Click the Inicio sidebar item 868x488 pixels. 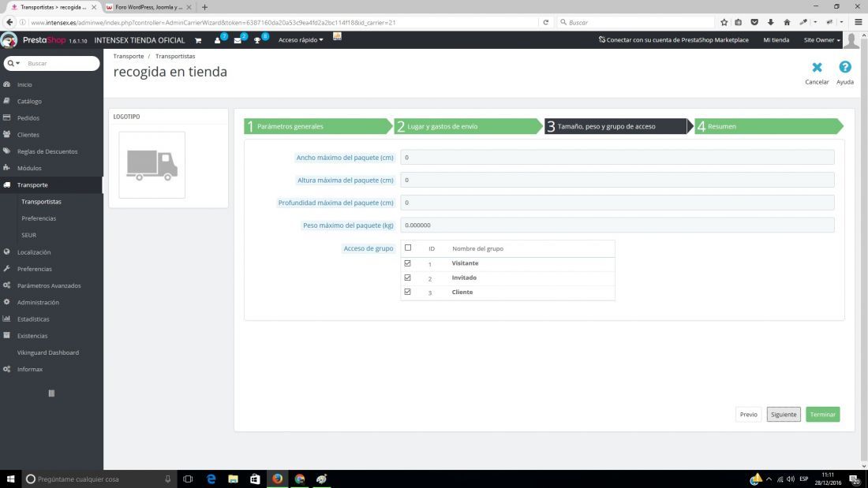[24, 84]
